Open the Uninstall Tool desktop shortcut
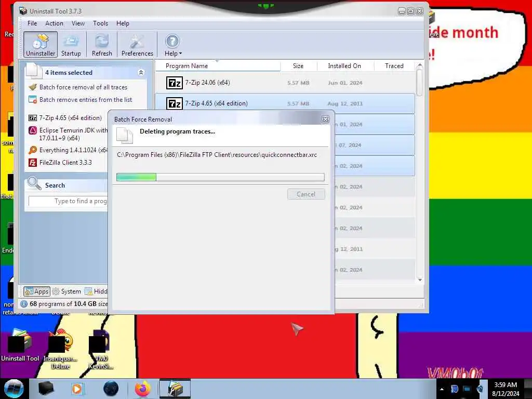This screenshot has height=399, width=532. 20,345
